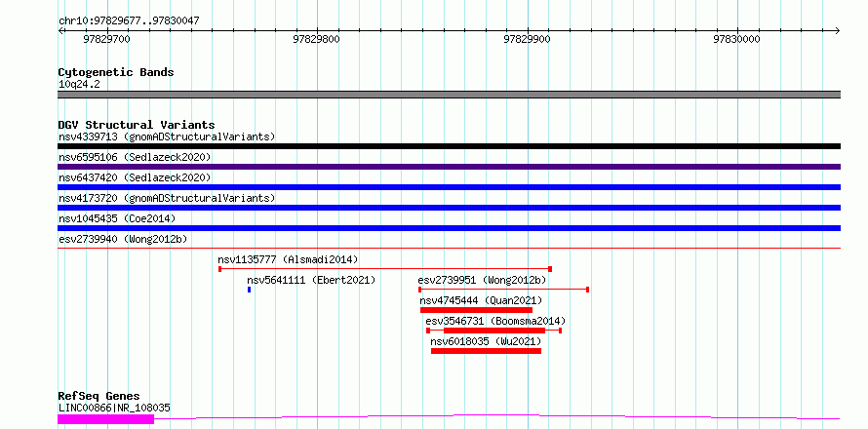Open the nsv6437420 (Sedlazeck2020) label
The height and width of the screenshot is (429, 868).
click(135, 177)
